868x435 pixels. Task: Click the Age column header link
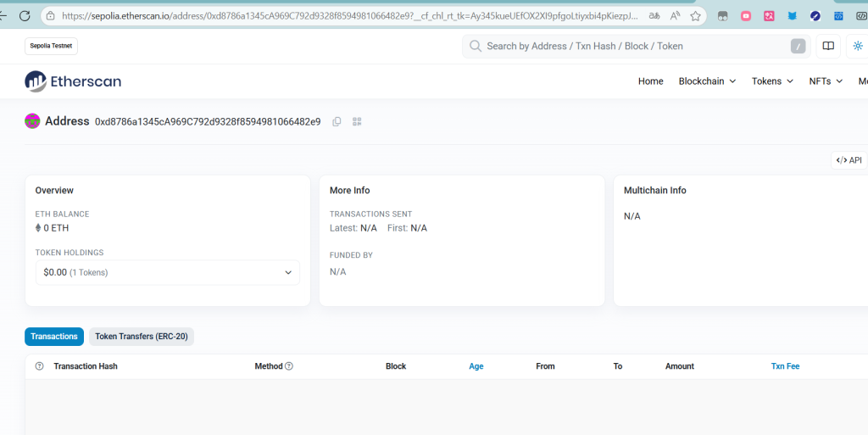point(476,366)
